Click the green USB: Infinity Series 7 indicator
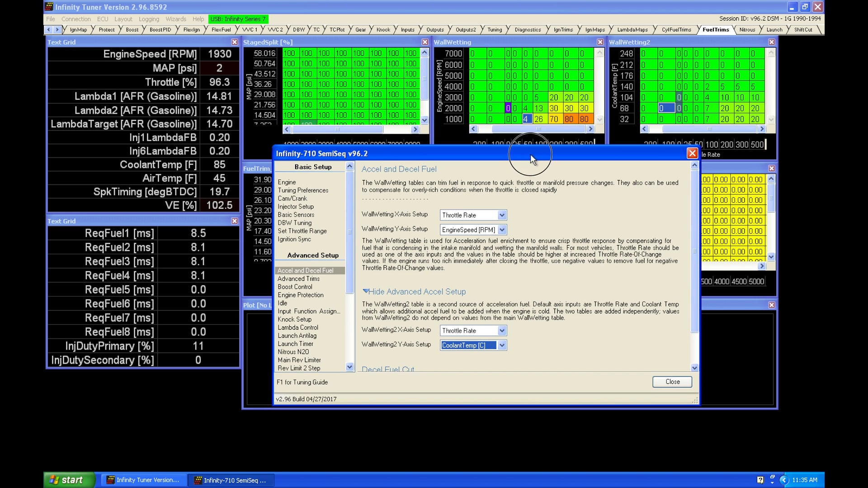This screenshot has height=488, width=868. click(238, 19)
